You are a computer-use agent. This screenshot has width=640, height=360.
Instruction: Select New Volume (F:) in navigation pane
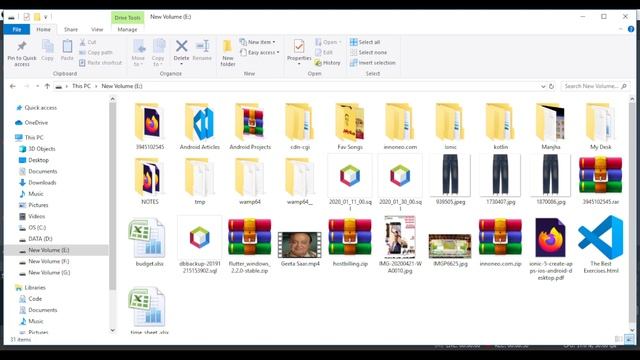[x=49, y=261]
